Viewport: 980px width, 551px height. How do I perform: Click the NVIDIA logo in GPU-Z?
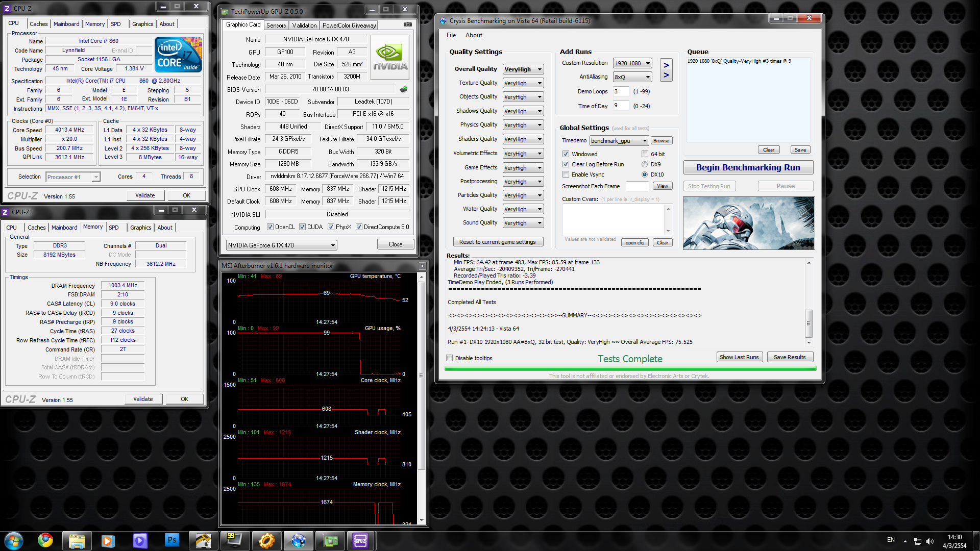(390, 57)
